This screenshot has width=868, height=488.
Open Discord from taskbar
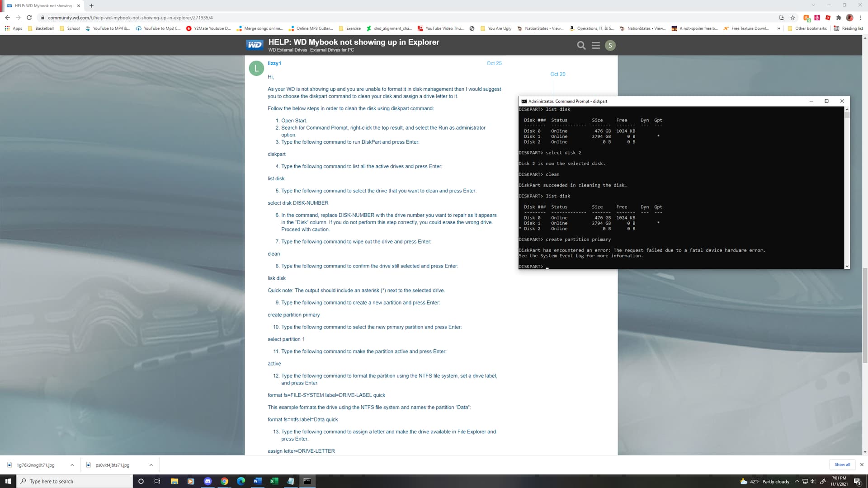208,481
